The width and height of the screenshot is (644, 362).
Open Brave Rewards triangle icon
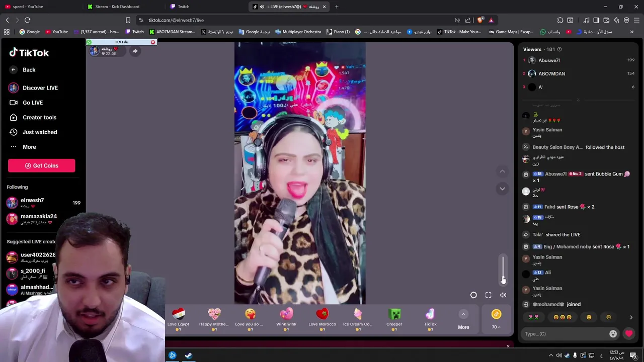click(491, 20)
